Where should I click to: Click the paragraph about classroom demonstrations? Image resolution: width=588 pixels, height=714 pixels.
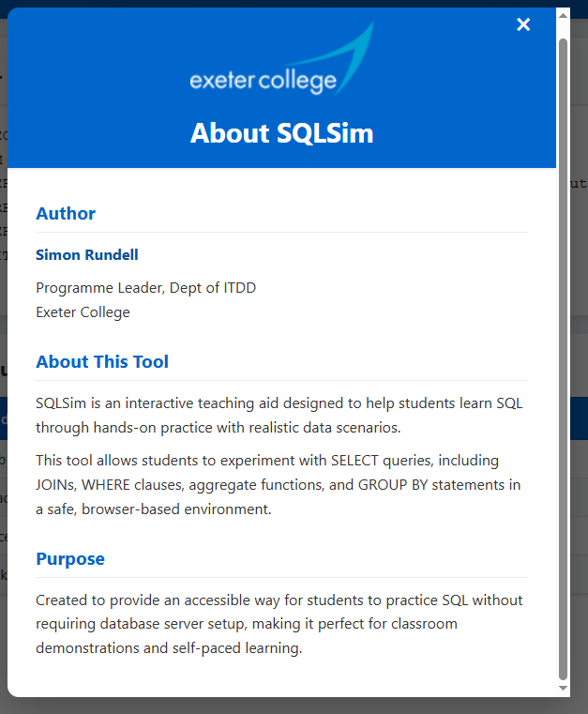(x=279, y=624)
